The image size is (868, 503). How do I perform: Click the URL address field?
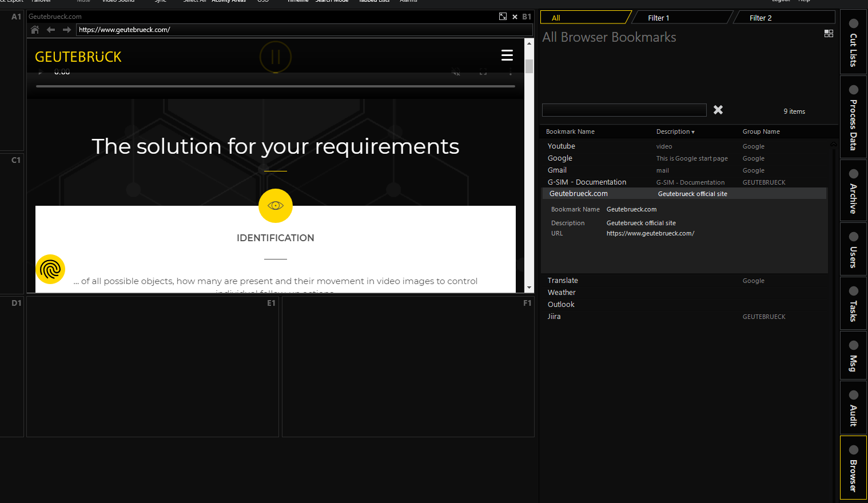(x=304, y=30)
